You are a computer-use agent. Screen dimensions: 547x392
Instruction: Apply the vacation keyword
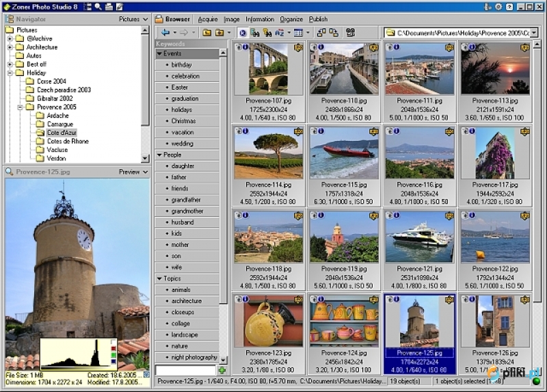coord(187,132)
